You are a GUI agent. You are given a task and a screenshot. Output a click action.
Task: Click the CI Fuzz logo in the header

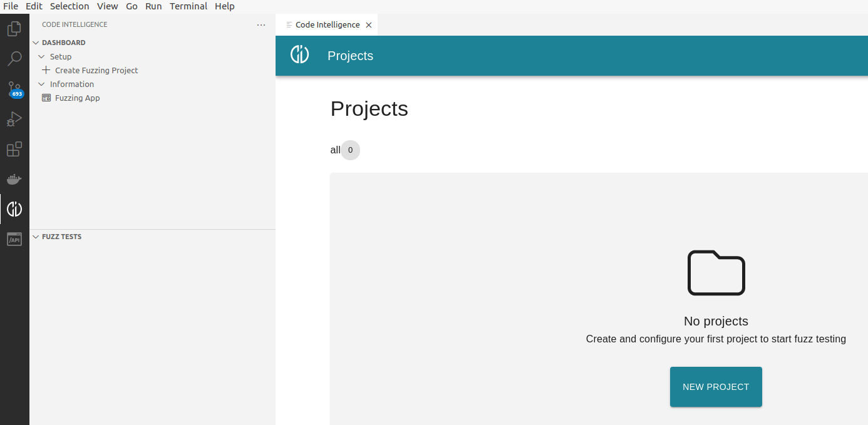(299, 54)
